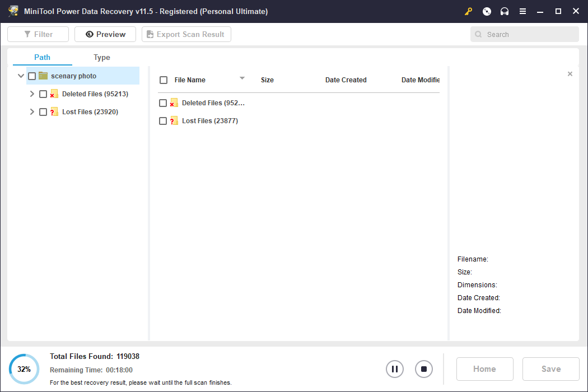Viewport: 588px width, 392px height.
Task: Open the headphones support icon
Action: click(x=505, y=12)
